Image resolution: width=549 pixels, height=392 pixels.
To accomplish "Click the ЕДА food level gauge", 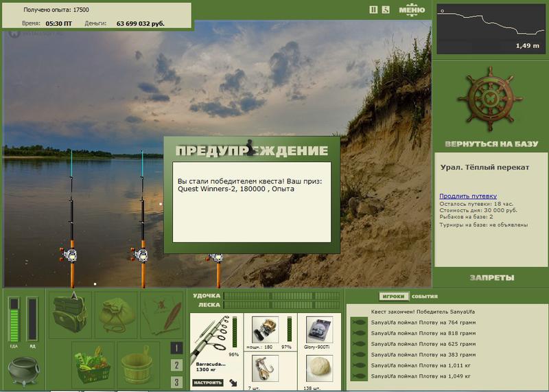I will [x=14, y=319].
